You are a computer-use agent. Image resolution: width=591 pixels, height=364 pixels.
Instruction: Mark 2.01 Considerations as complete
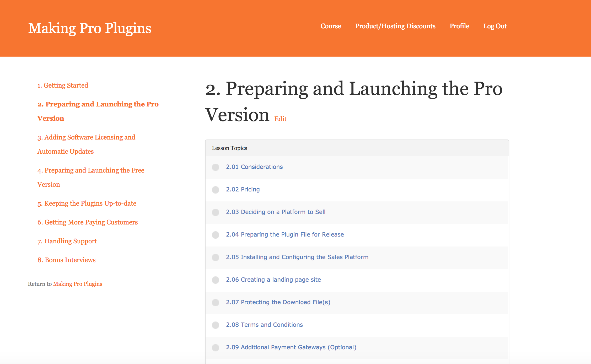pos(216,167)
